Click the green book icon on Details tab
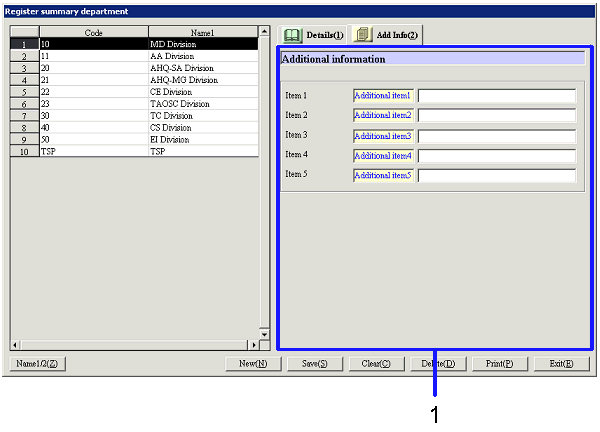This screenshot has width=600, height=432. 294,35
